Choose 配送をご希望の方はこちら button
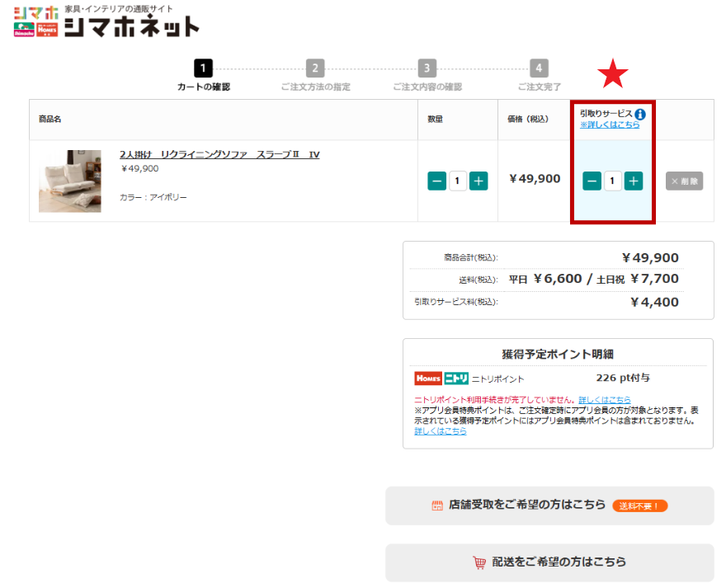The height and width of the screenshot is (588, 726). pyautogui.click(x=549, y=562)
